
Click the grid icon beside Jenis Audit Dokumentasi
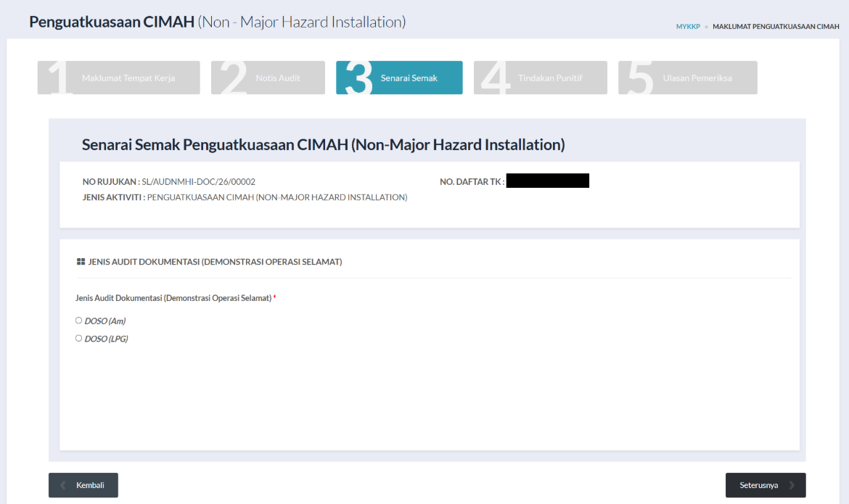pyautogui.click(x=81, y=262)
